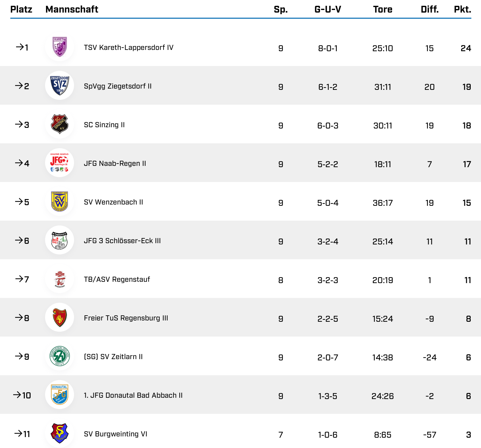Click the Tore column header
This screenshot has width=481, height=448.
[382, 9]
